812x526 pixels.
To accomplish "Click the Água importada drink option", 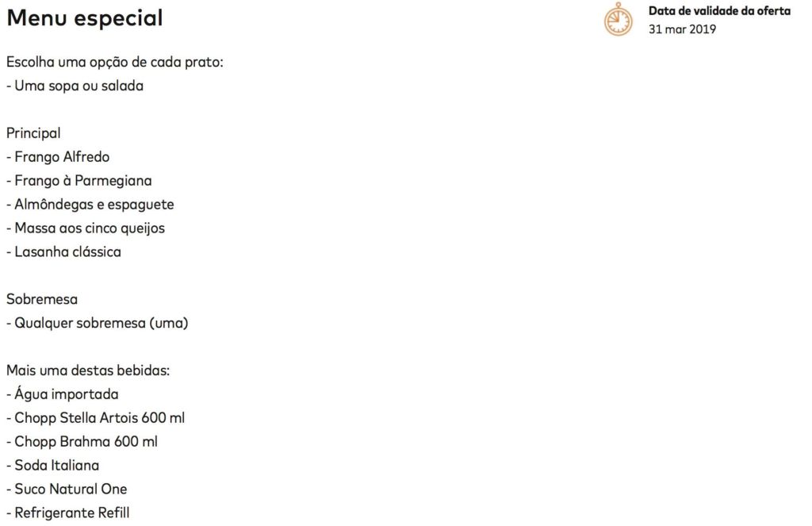I will point(62,394).
